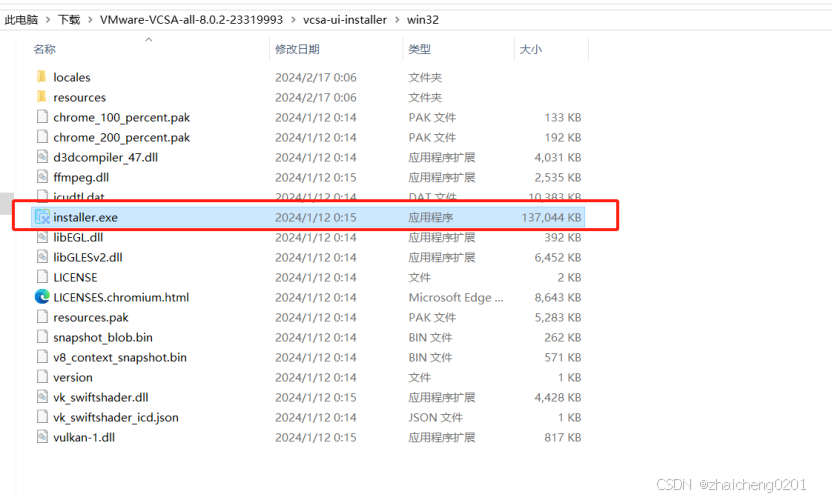The width and height of the screenshot is (832, 500).
Task: Click the d3dcompiler_47.dll file icon
Action: point(42,157)
